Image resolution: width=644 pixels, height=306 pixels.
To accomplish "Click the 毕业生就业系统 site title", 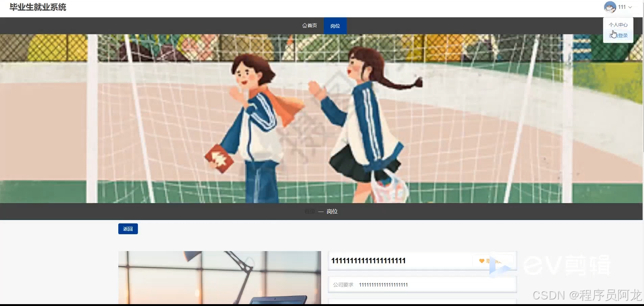I will pyautogui.click(x=38, y=7).
